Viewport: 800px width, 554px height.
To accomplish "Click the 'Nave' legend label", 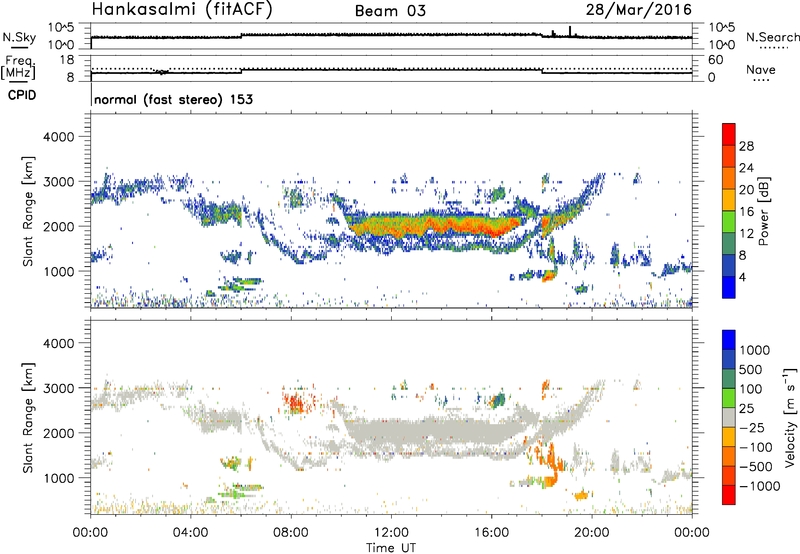I will pyautogui.click(x=761, y=70).
